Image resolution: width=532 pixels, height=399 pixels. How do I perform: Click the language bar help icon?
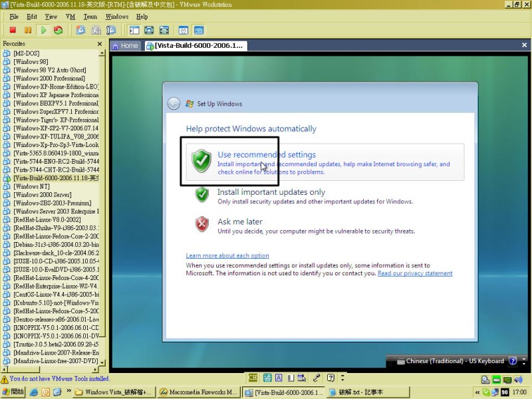(x=331, y=378)
